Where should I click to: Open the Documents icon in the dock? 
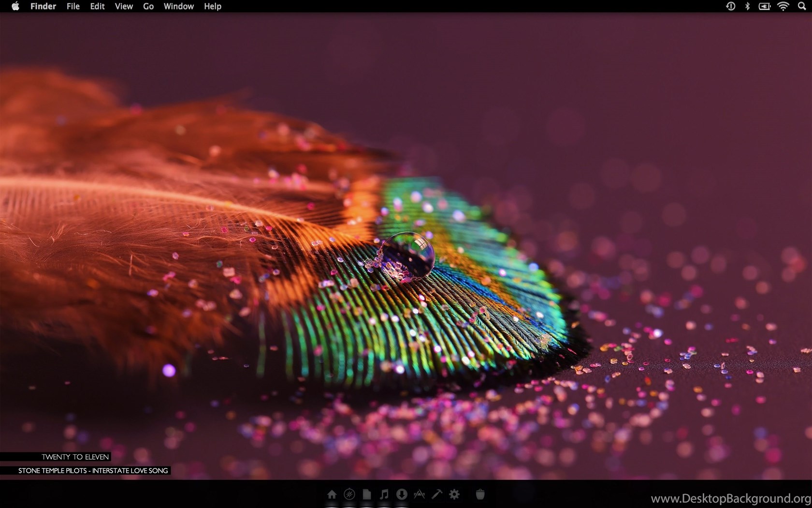click(367, 494)
